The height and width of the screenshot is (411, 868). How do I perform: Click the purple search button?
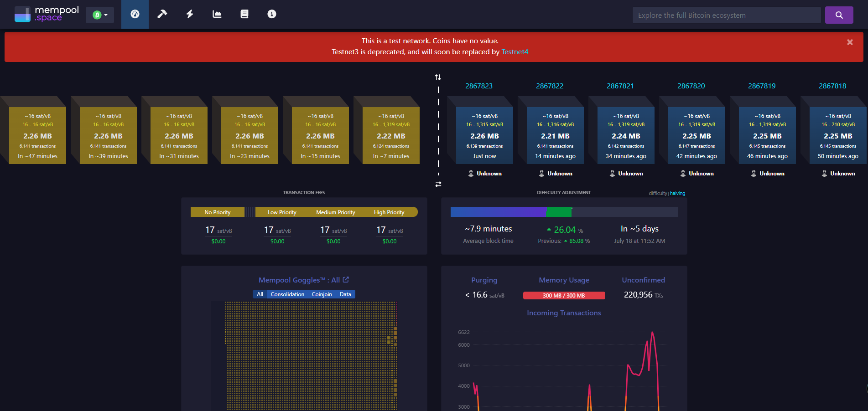pyautogui.click(x=839, y=15)
